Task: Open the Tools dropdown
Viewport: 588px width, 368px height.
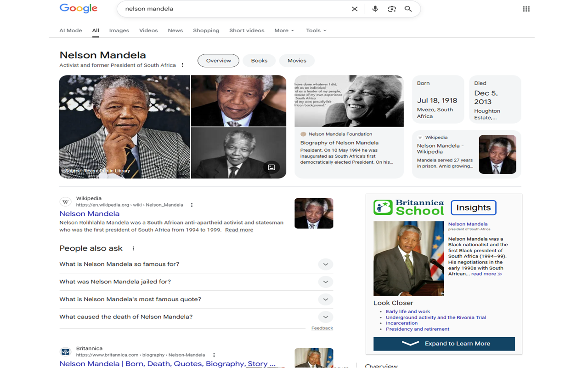Action: (x=316, y=30)
